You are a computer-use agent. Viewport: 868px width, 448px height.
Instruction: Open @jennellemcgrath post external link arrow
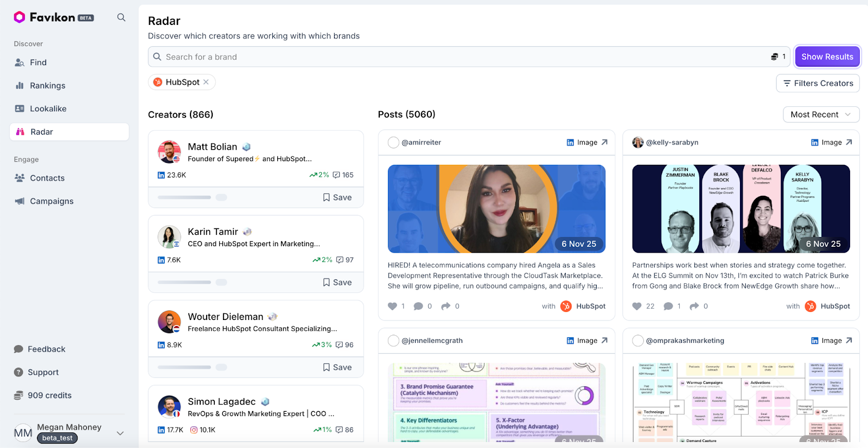[604, 341]
